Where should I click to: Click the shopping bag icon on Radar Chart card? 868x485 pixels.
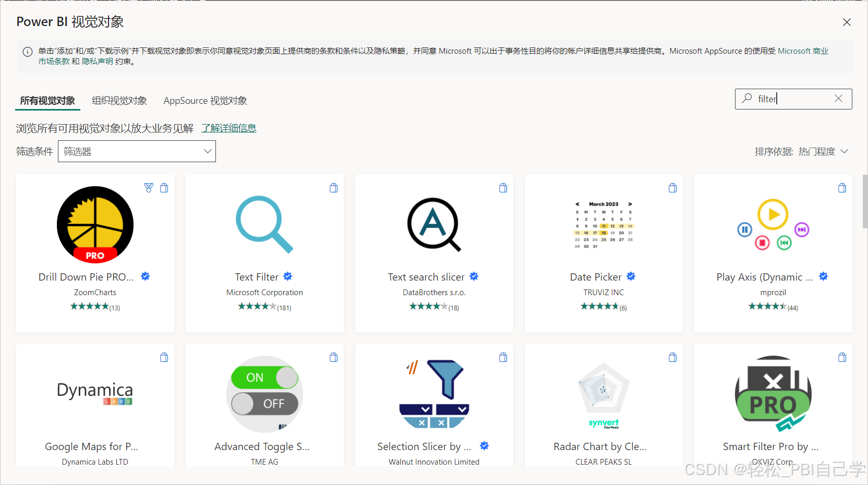[x=673, y=357]
